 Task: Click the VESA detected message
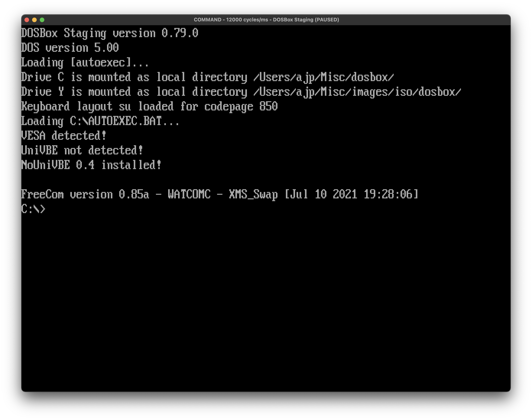pos(64,135)
